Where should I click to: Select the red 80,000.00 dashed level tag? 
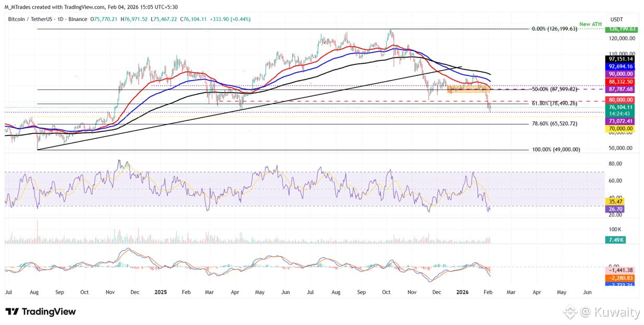(x=622, y=99)
